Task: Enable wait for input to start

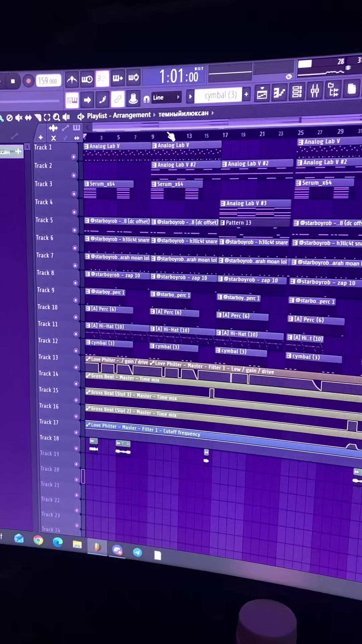Action: (87, 79)
